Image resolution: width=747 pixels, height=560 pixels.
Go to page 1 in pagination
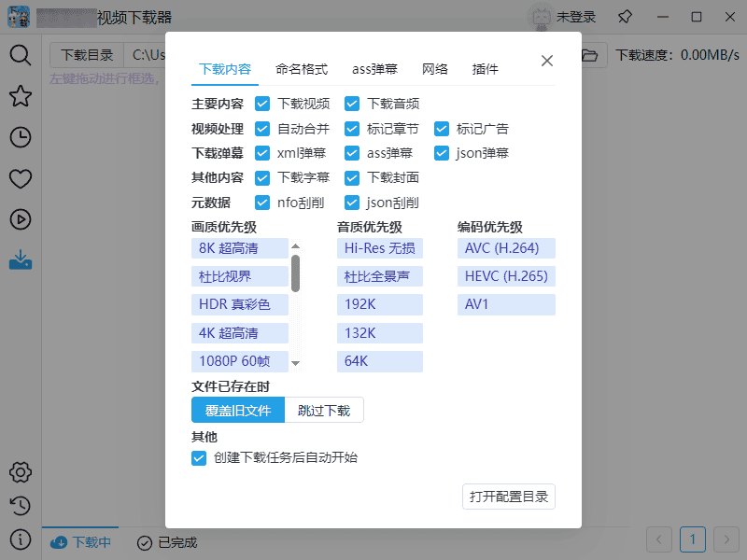(693, 539)
